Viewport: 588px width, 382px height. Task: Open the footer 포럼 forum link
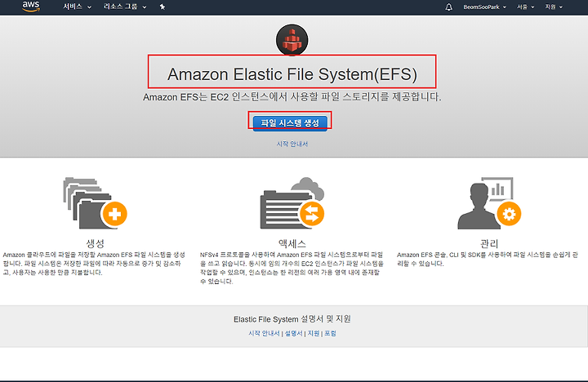330,333
